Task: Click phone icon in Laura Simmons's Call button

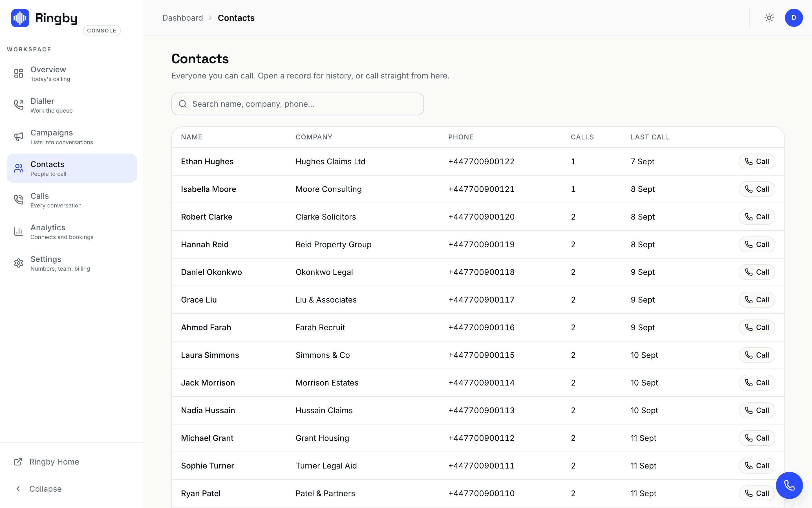Action: pyautogui.click(x=749, y=355)
